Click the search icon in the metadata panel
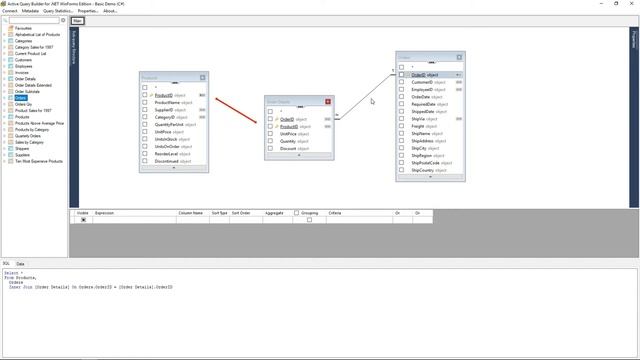Viewport: 640px width, 360px height. coord(5,20)
